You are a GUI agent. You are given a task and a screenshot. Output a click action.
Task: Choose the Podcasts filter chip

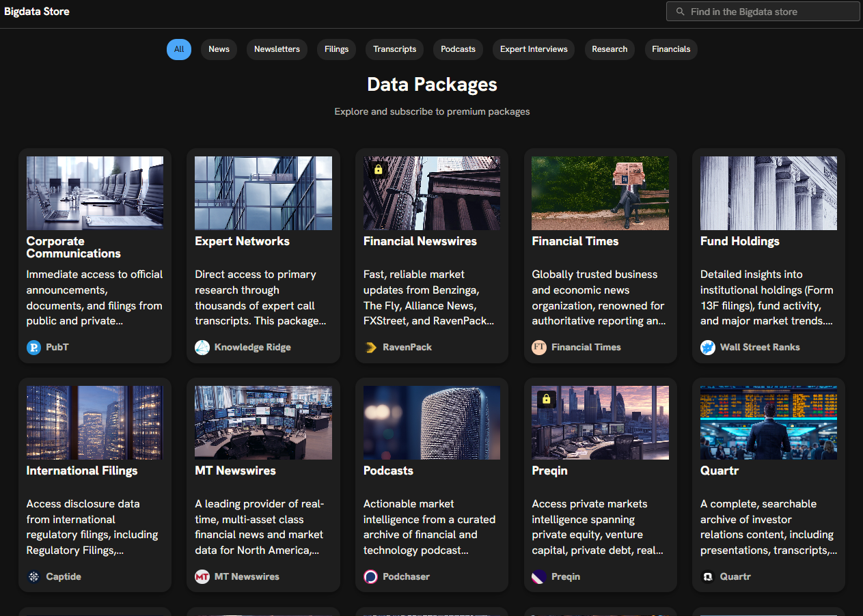[x=458, y=49]
